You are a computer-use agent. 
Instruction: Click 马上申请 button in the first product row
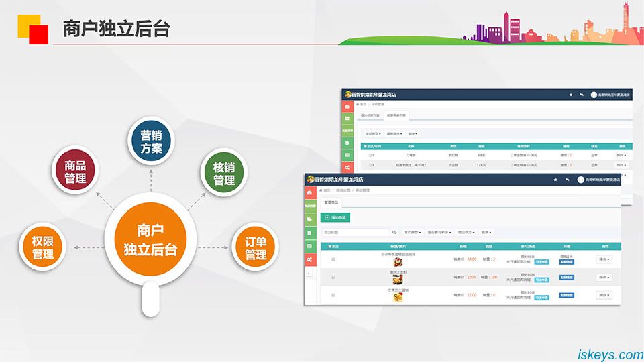(x=541, y=262)
